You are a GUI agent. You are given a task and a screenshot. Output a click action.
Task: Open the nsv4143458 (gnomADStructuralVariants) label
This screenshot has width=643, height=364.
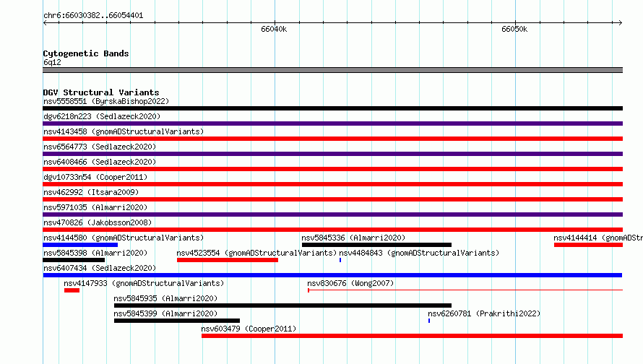124,131
